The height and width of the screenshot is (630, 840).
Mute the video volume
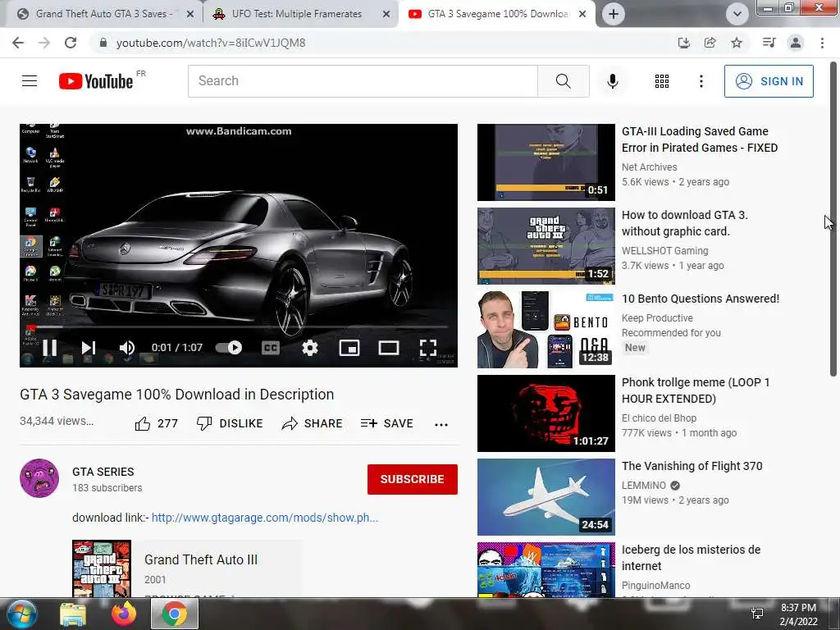pyautogui.click(x=126, y=348)
